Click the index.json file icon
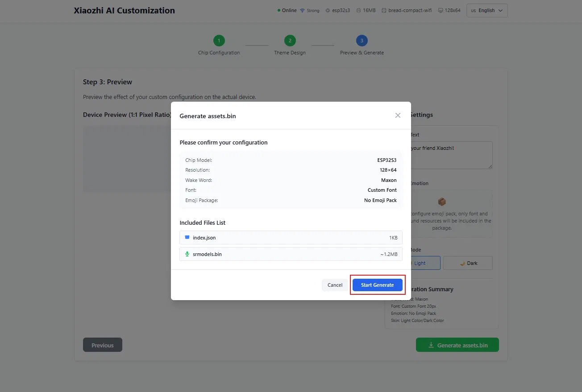582x392 pixels. [187, 238]
